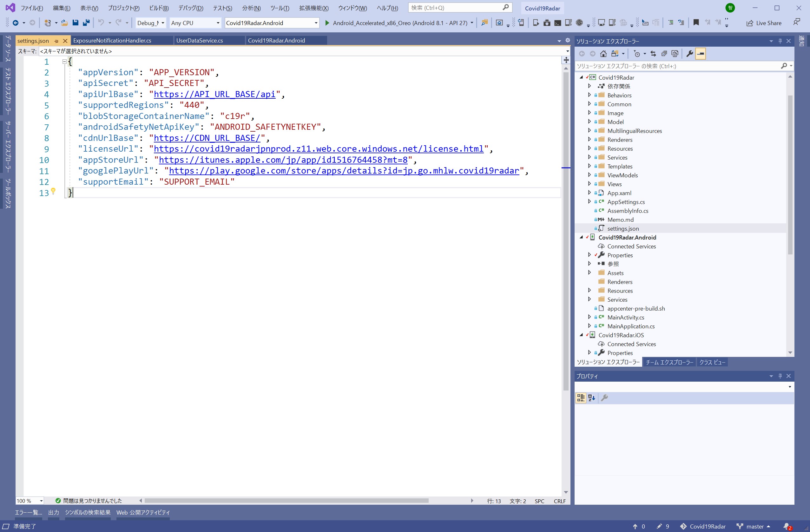Click Collapse All in Solution Explorer

tap(664, 54)
